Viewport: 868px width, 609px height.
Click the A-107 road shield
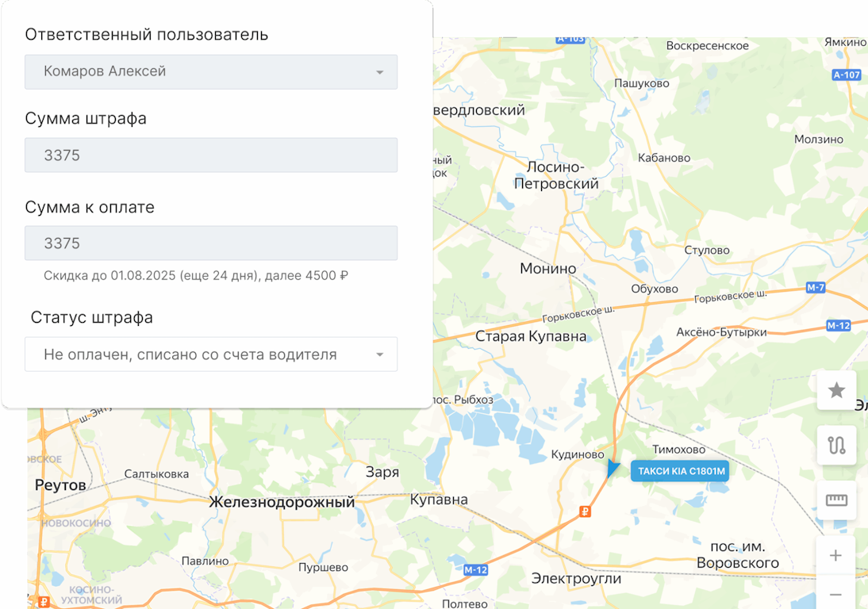[x=847, y=75]
